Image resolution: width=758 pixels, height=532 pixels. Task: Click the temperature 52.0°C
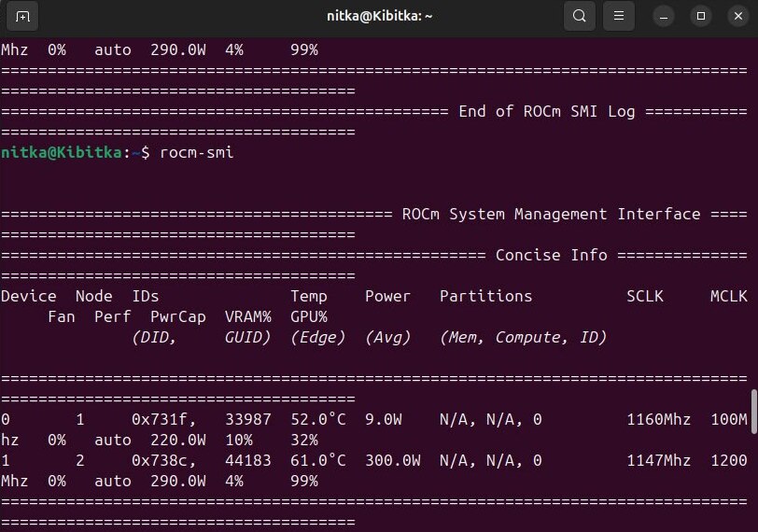[317, 419]
